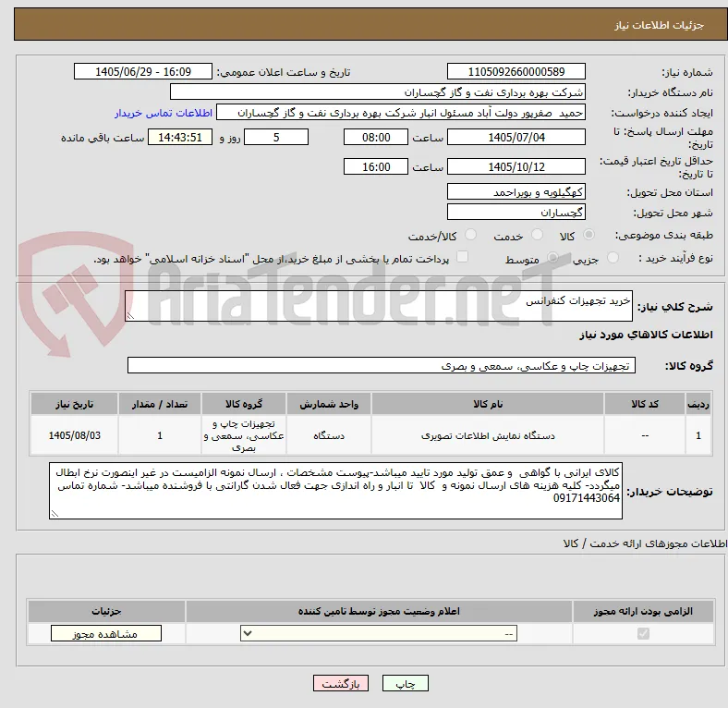Click the شرح کلی نیاز text area

[x=379, y=306]
